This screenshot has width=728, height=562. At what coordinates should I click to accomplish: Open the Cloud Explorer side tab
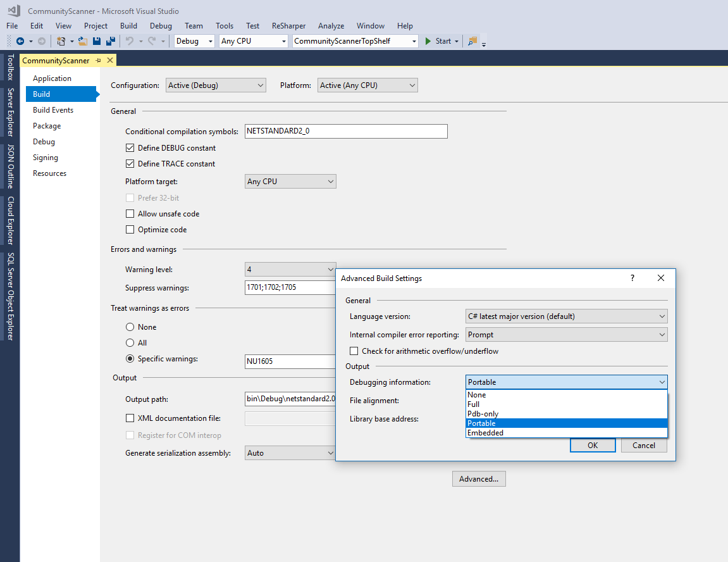(10, 221)
